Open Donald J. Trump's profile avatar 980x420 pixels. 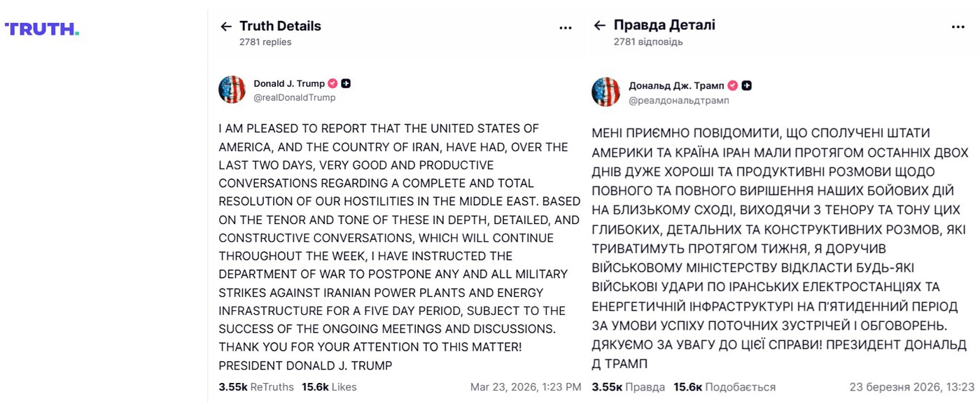[232, 90]
